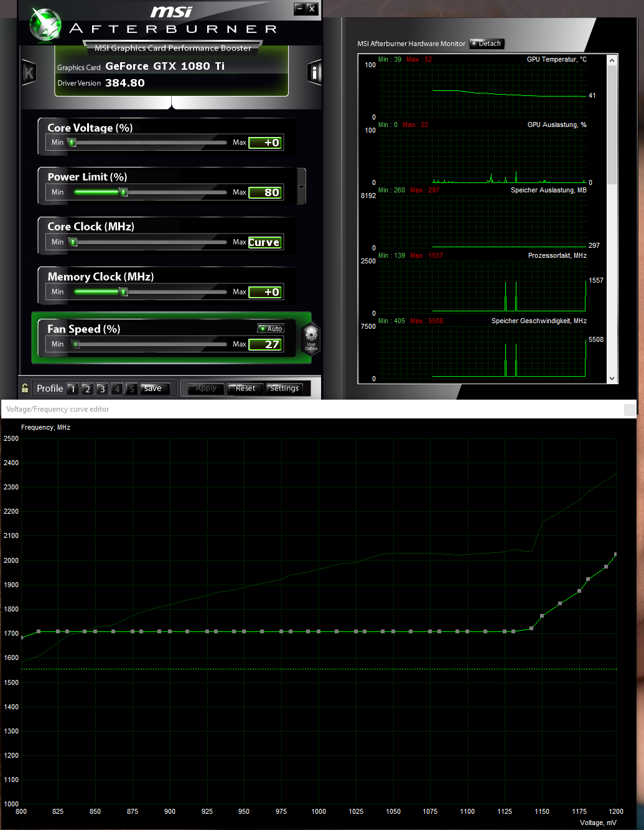Close the Afterburner main window
Screen dimensions: 644x830
312,9
